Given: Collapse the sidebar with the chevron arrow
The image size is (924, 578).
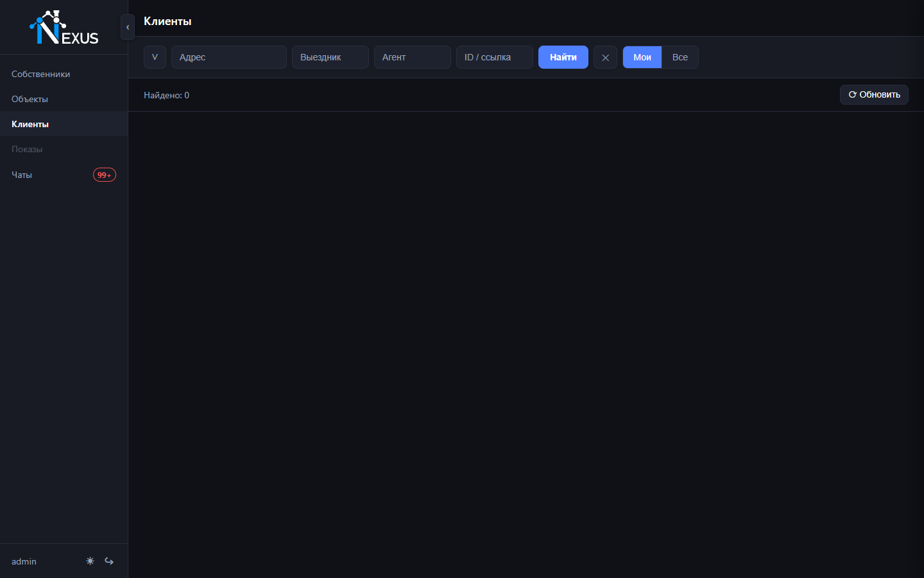Looking at the screenshot, I should (128, 27).
